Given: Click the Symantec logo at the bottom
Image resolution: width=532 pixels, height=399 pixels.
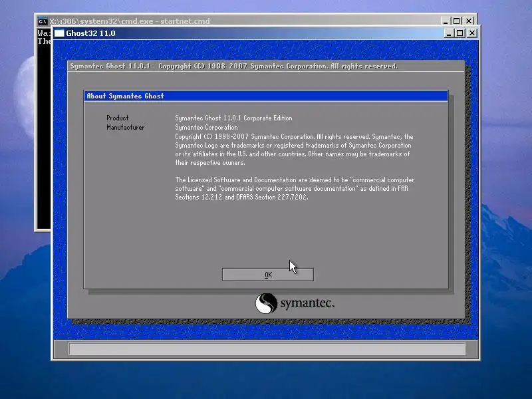Looking at the screenshot, I should click(295, 303).
